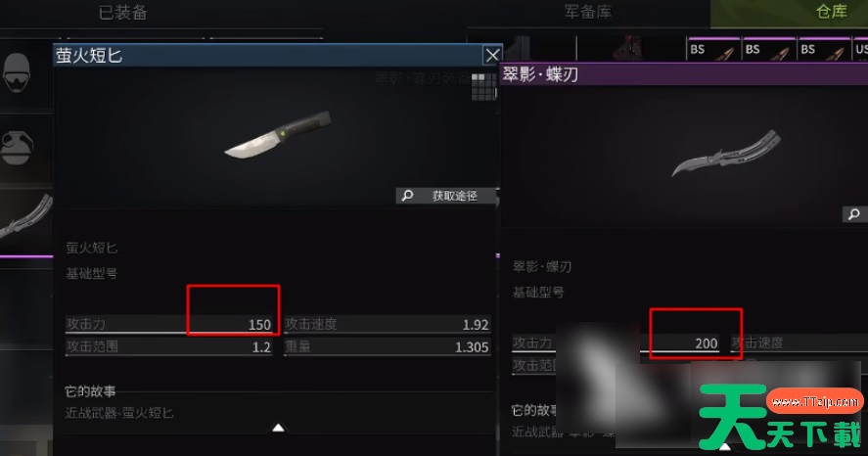
Task: Switch to the 仓库 tab
Action: point(832,11)
